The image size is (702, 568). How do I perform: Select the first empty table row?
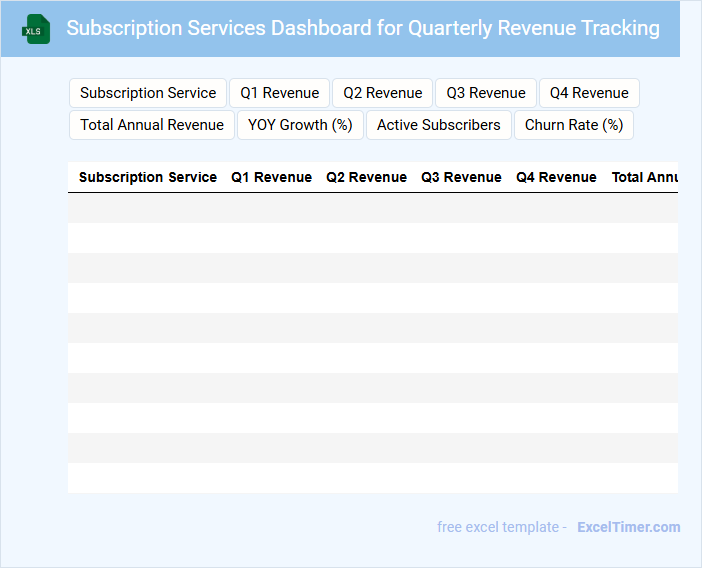pos(372,208)
